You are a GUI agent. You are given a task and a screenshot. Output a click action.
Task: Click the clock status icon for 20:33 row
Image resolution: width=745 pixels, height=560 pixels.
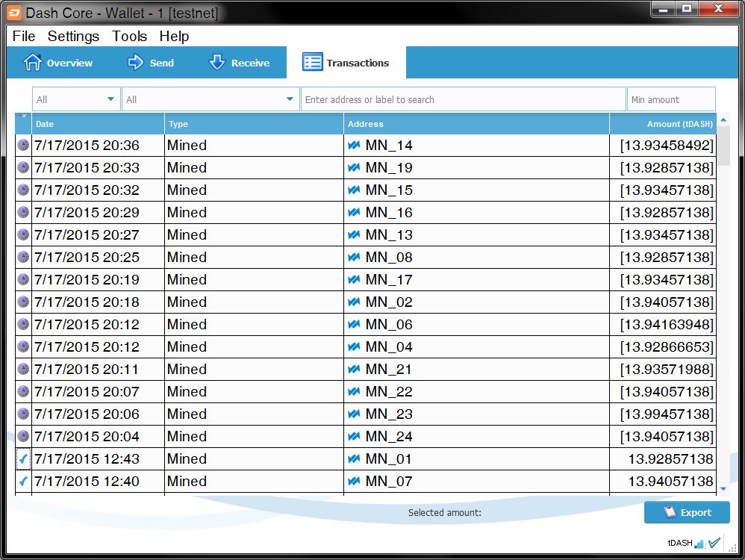pyautogui.click(x=23, y=167)
